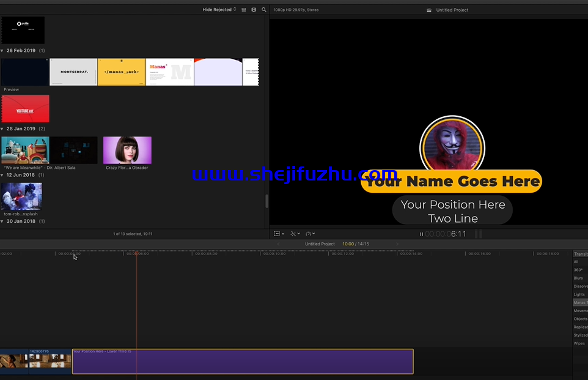
Task: Open the filmstrip clip appearance options
Action: 254,10
